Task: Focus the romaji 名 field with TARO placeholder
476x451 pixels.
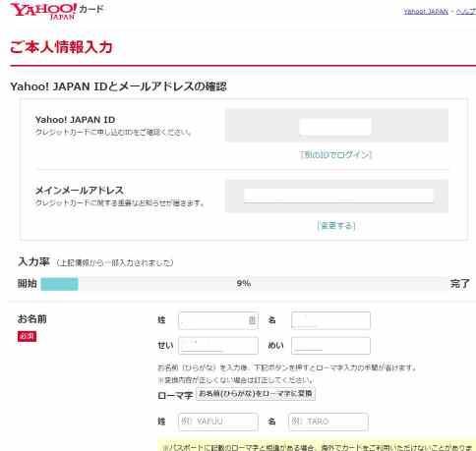Action: 328,422
